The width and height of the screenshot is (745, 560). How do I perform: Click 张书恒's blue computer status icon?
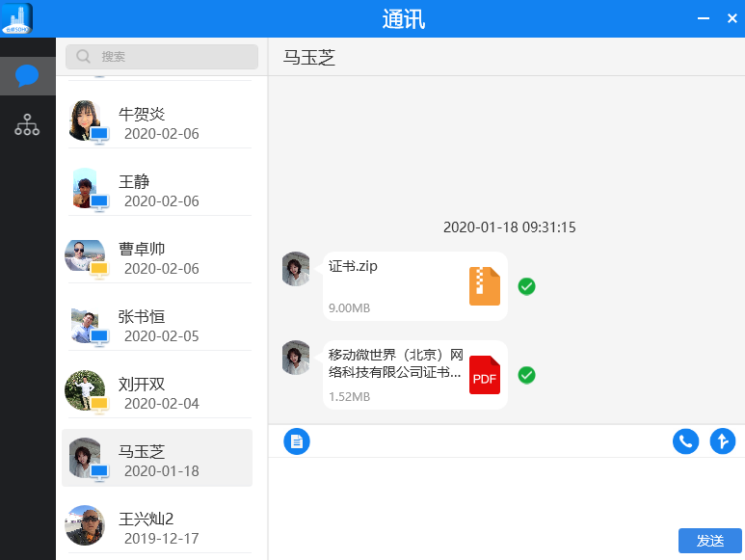pyautogui.click(x=99, y=337)
